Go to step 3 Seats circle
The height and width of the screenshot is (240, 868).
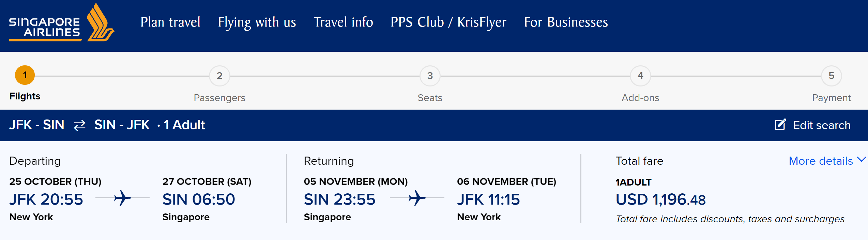click(x=430, y=76)
